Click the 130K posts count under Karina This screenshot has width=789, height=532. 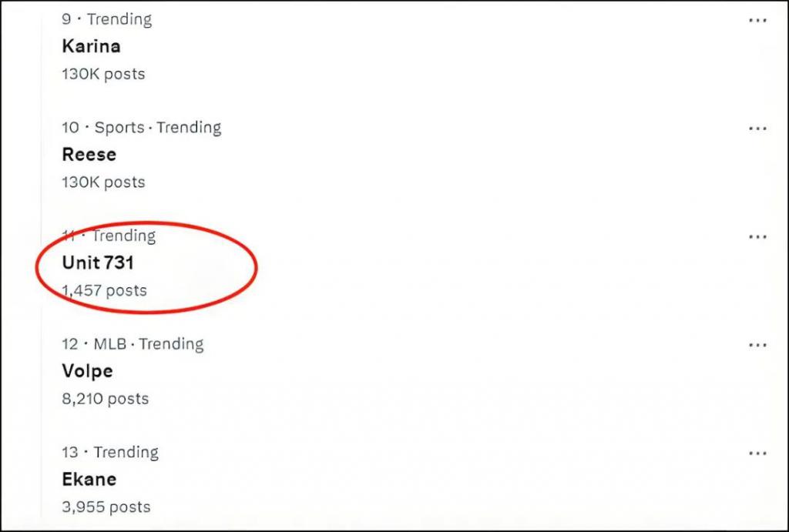pyautogui.click(x=103, y=74)
